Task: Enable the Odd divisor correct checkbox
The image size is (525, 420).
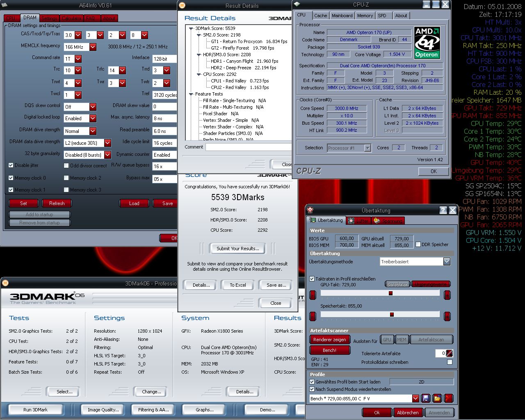Action: point(66,165)
